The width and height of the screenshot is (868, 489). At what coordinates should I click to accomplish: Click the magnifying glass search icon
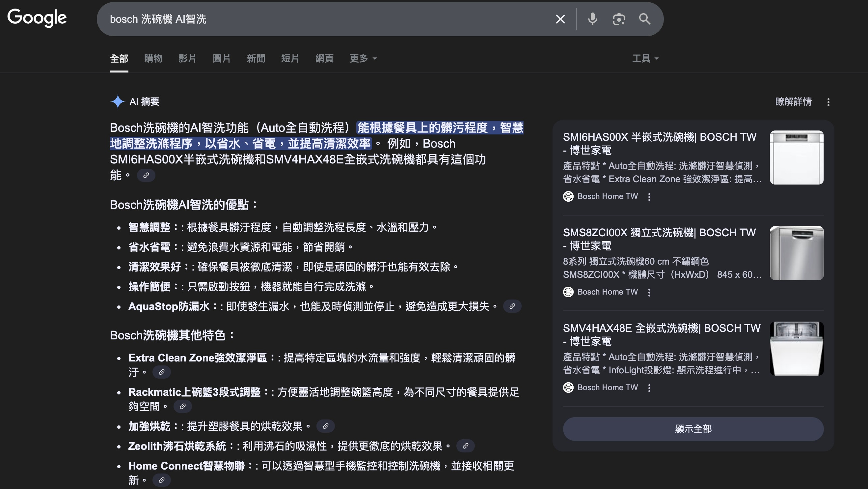tap(645, 19)
